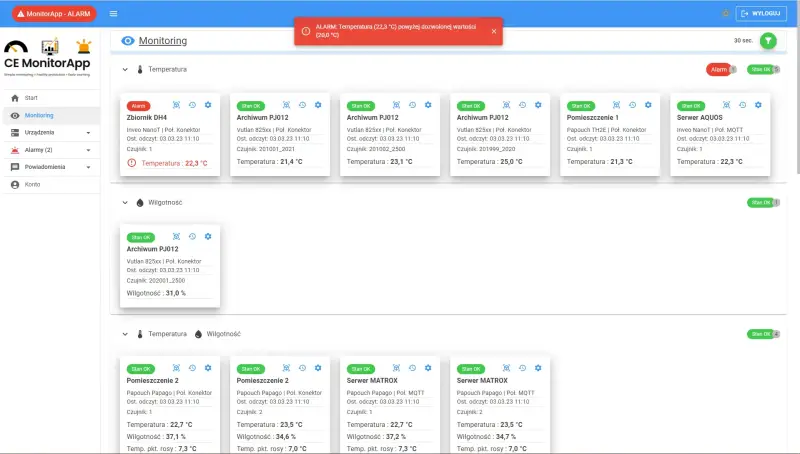Click the red MonitorApp - ALARM button
The height and width of the screenshot is (454, 800).
pos(54,13)
